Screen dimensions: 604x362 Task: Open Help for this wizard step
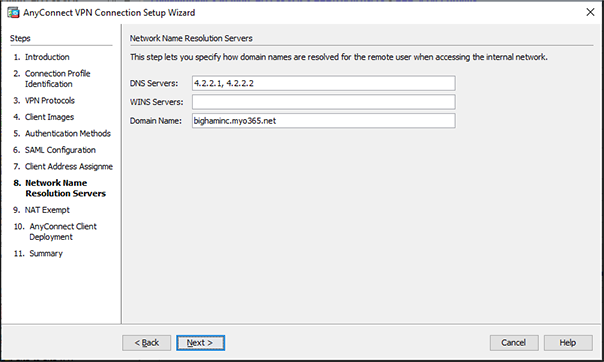click(x=568, y=343)
